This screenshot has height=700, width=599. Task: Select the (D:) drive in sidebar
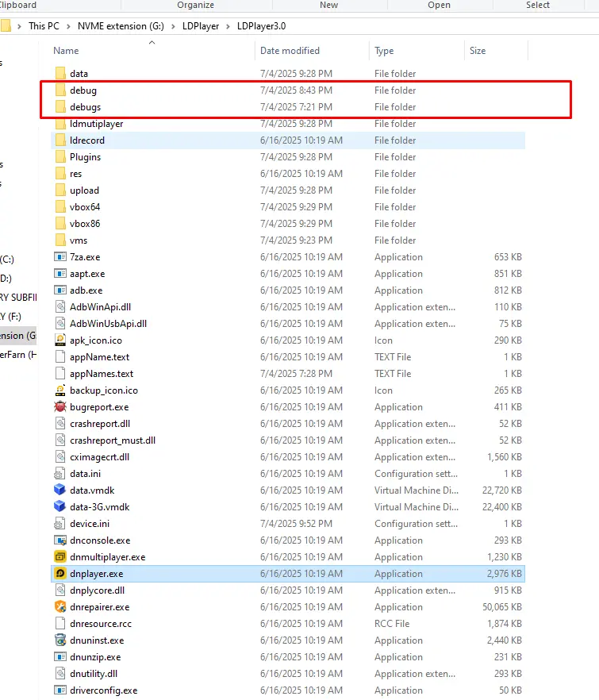tap(6, 278)
